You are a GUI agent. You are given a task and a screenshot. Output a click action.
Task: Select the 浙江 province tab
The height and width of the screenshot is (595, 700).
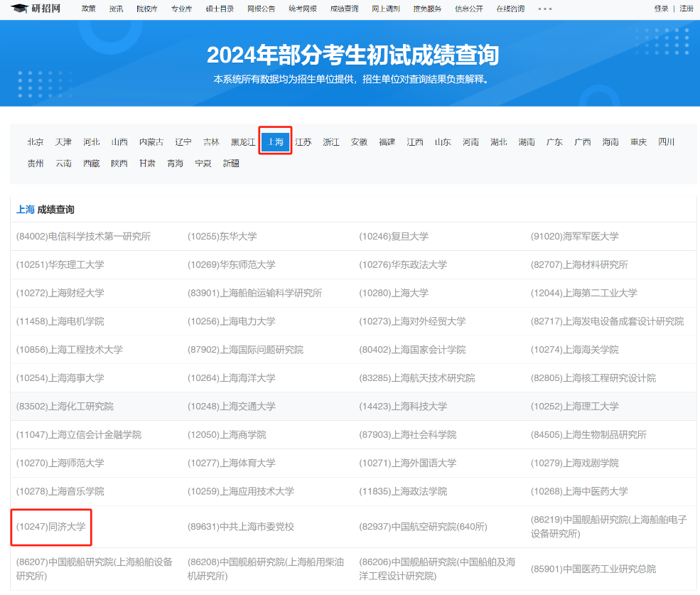[x=331, y=141]
